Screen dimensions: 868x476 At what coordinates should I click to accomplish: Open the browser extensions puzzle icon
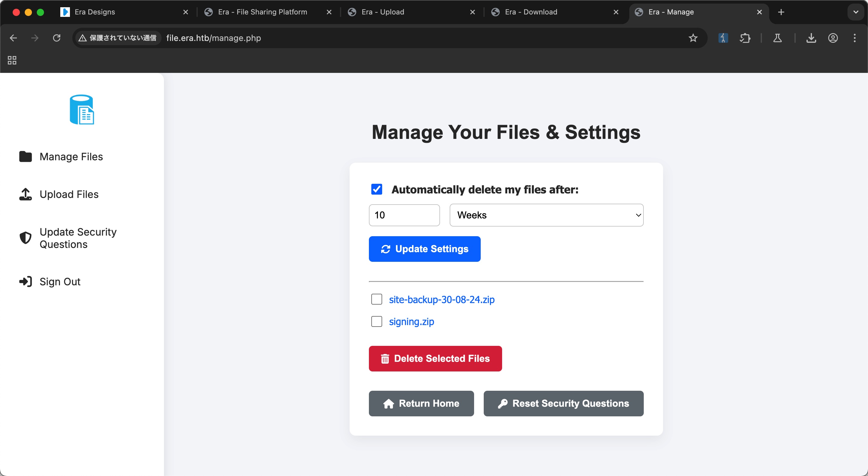[x=745, y=38]
